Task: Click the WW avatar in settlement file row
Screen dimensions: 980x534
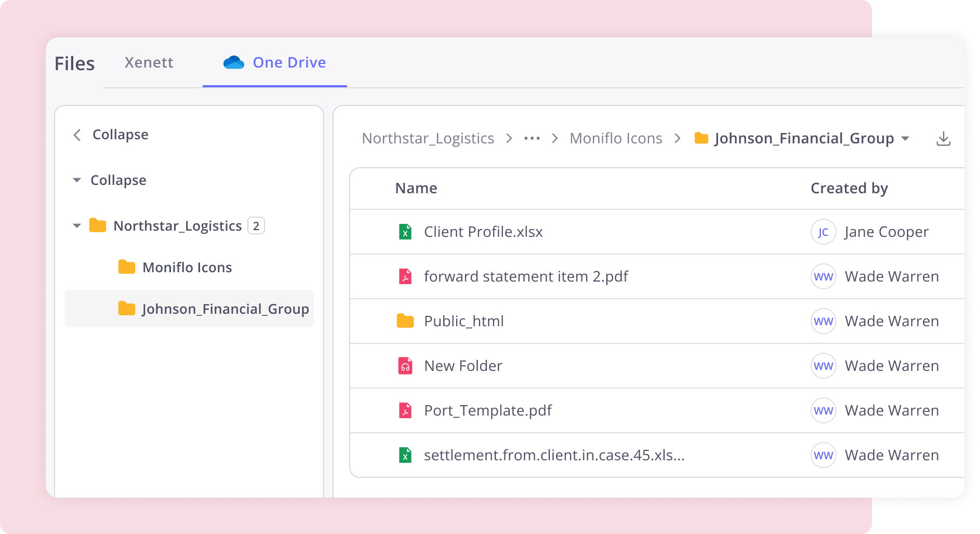Action: tap(824, 455)
